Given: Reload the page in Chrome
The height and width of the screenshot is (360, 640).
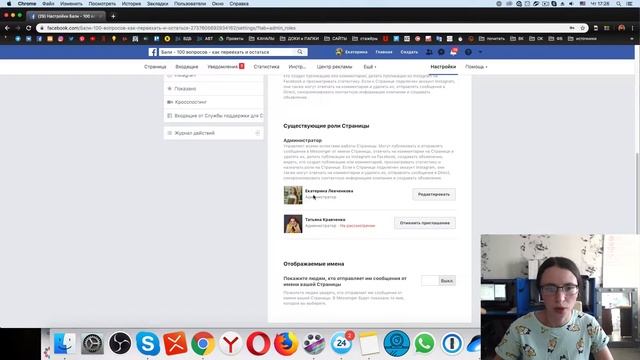Looking at the screenshot, I should 29,28.
